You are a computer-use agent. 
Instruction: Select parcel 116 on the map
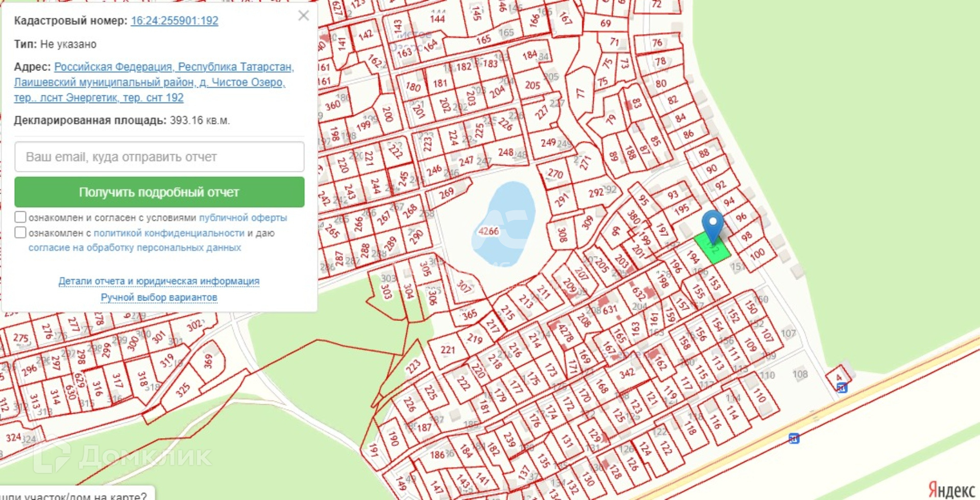715,422
